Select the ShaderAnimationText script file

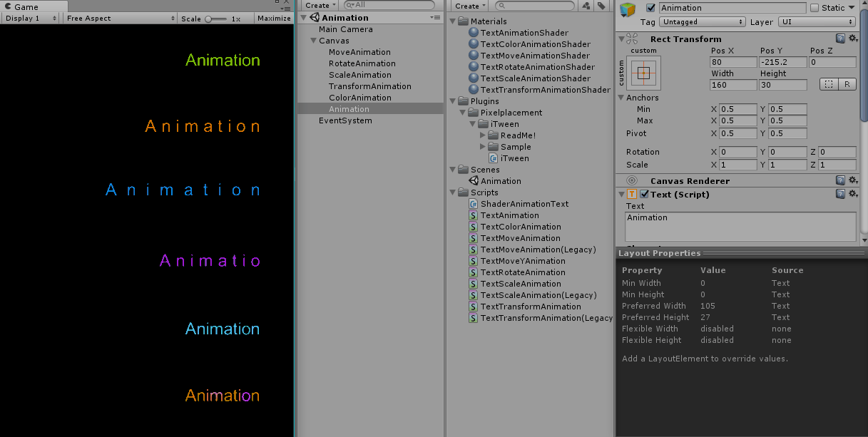(524, 204)
